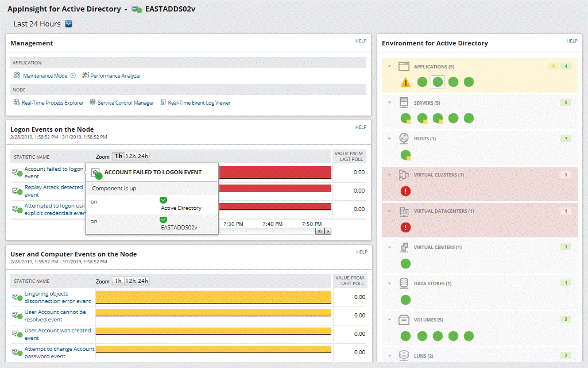
Task: Open the Real-Time Process Explorer icon
Action: (17, 102)
